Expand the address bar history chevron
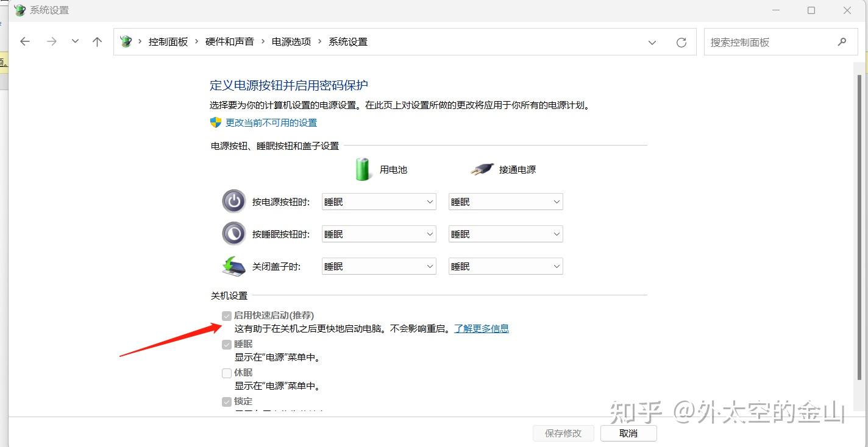868x447 pixels. pos(652,41)
